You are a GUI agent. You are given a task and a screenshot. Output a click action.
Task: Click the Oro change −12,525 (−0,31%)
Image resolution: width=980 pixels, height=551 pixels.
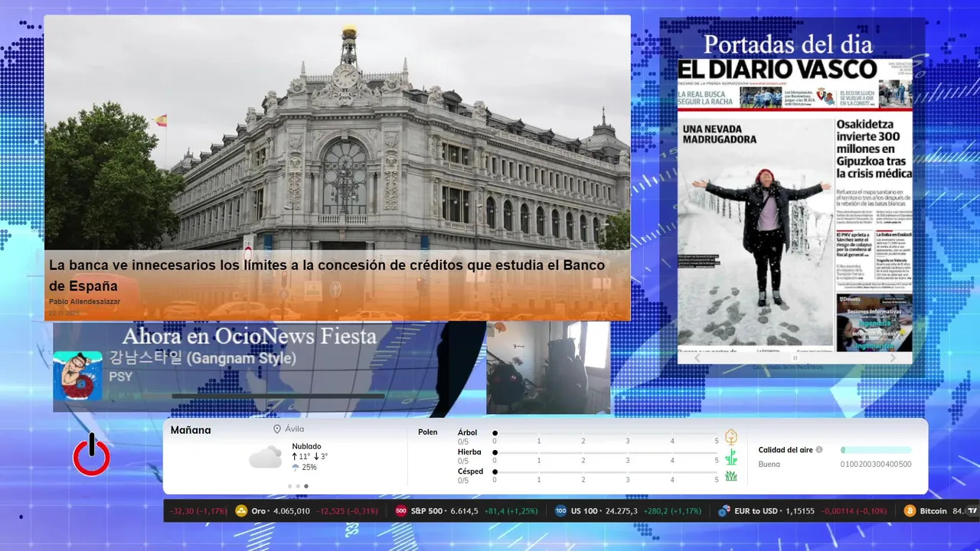tap(348, 511)
